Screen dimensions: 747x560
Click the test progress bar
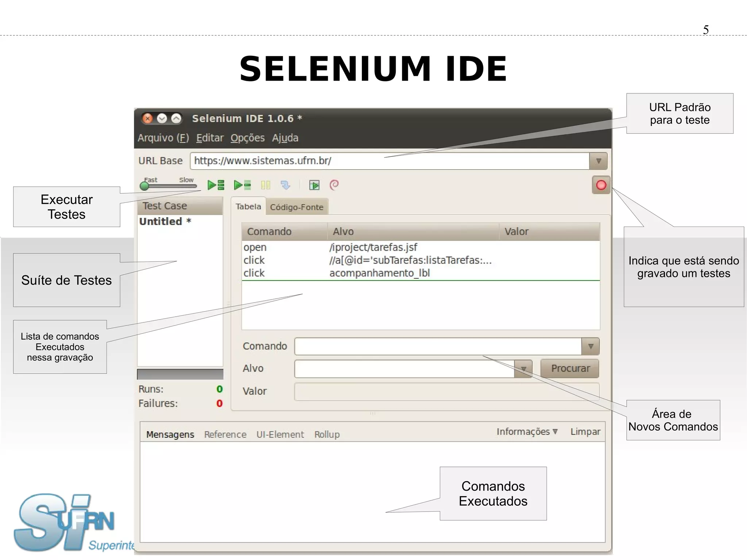[180, 374]
